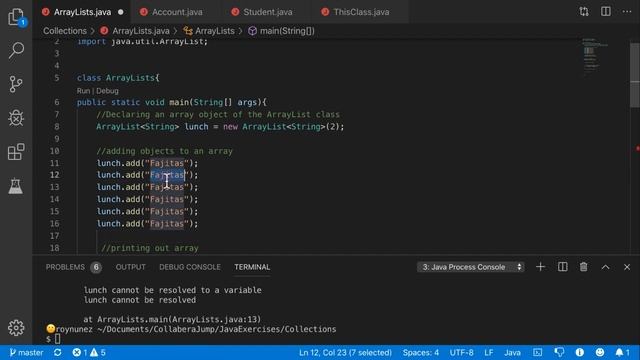Switch to Student.java tab
The image size is (640, 360).
click(268, 12)
